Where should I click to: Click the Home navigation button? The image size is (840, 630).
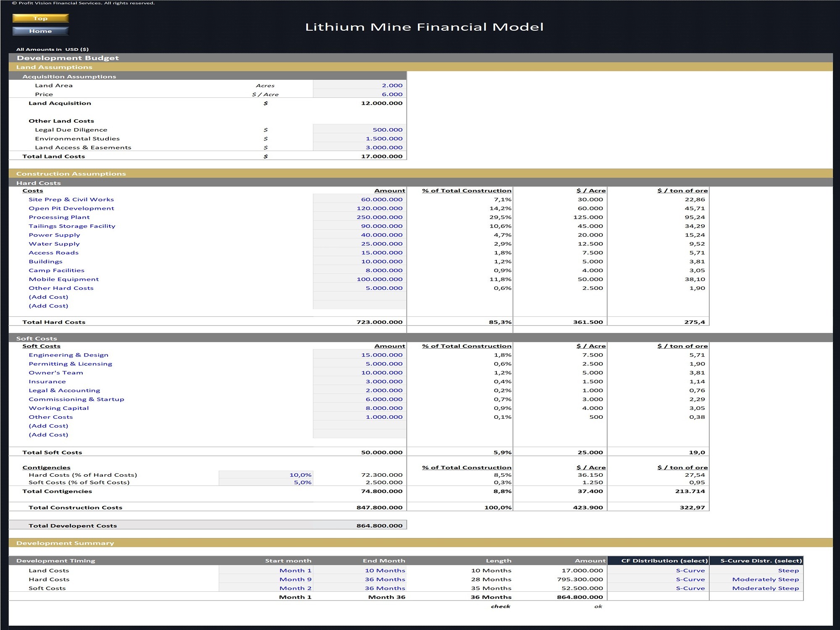40,31
